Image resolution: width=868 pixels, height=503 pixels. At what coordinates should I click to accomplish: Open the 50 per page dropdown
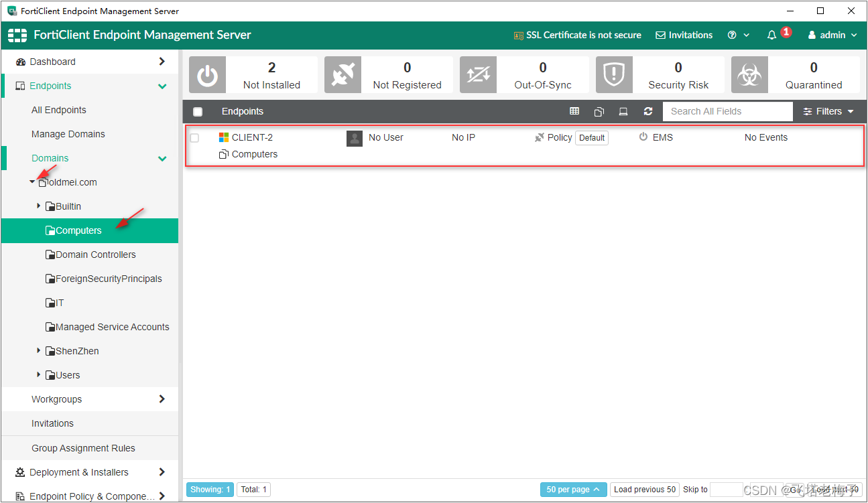coord(573,490)
